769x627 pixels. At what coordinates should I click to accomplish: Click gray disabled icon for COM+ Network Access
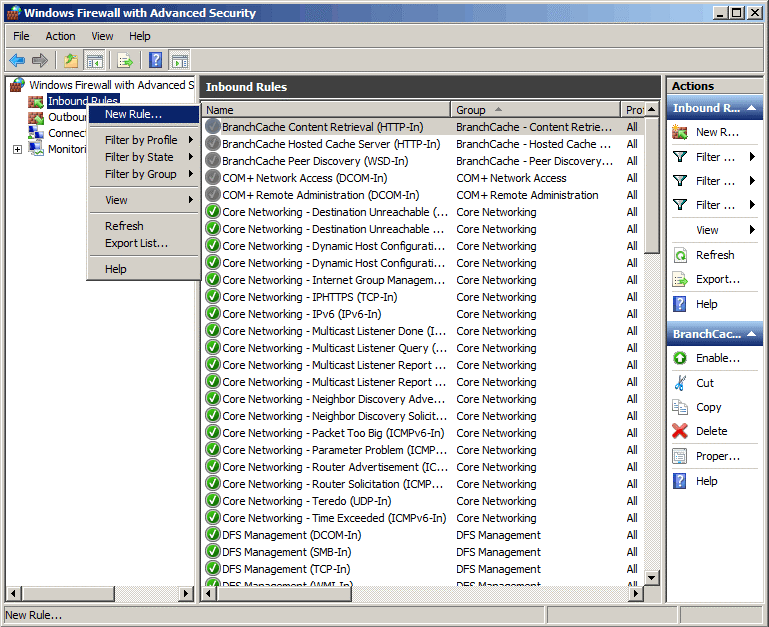click(x=212, y=178)
